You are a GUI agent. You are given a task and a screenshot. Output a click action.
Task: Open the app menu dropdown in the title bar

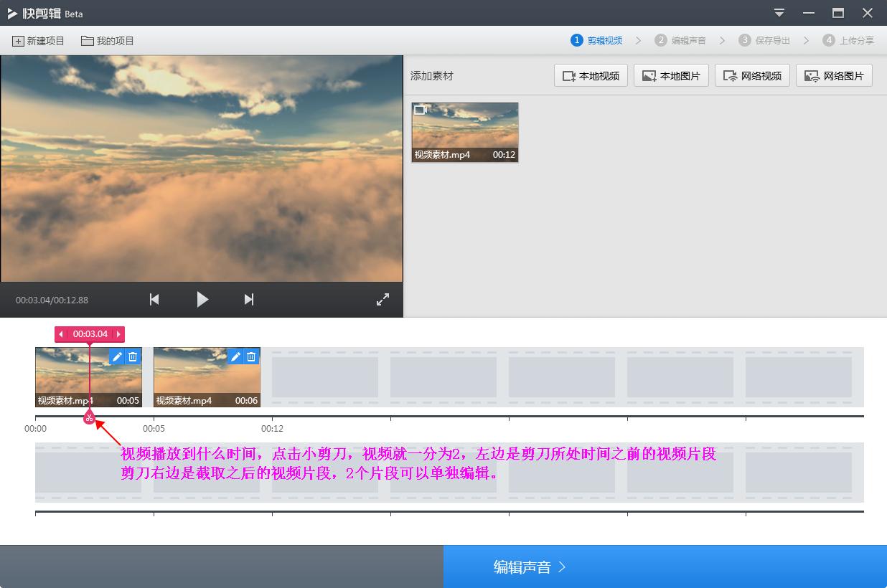coord(778,13)
